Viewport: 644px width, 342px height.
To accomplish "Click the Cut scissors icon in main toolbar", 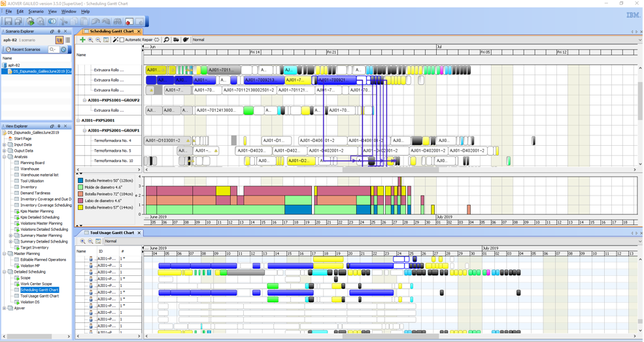I will coord(63,22).
